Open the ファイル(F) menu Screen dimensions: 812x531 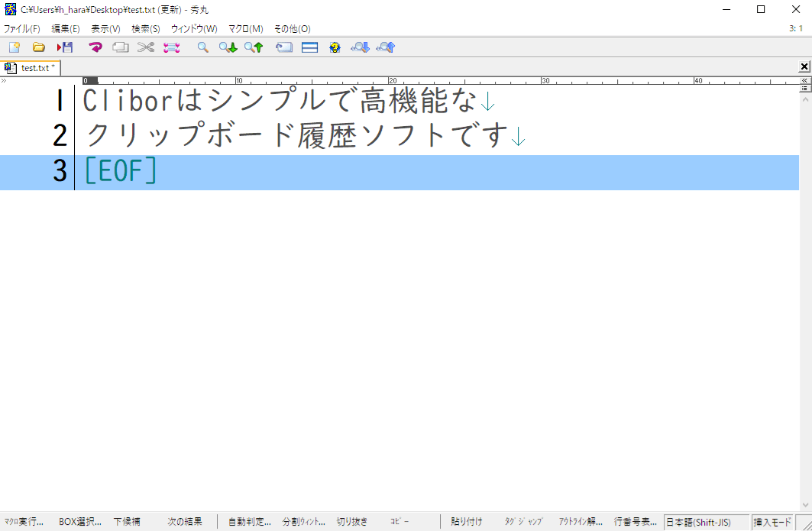[x=21, y=29]
